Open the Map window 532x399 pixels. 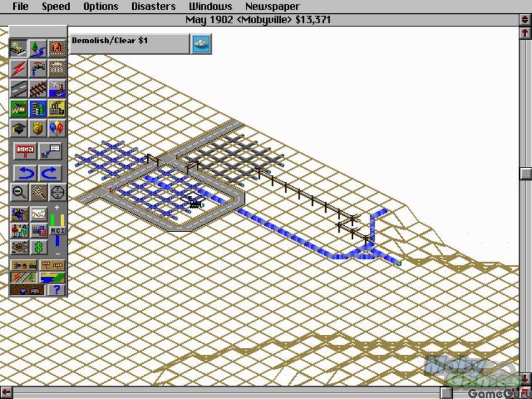coord(19,215)
